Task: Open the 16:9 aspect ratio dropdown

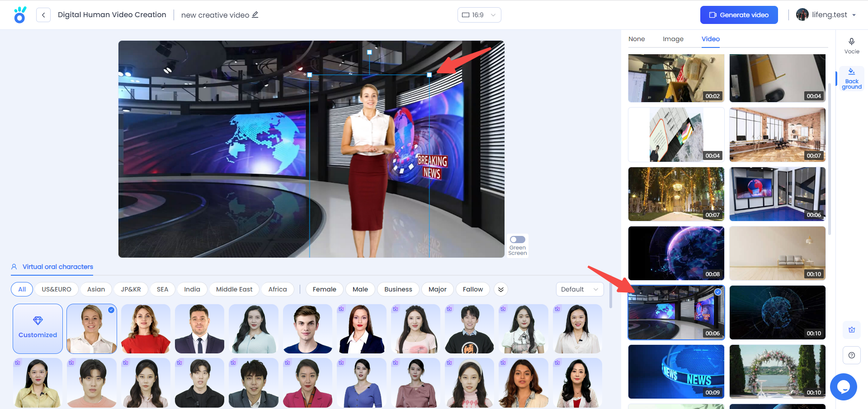Action: tap(479, 15)
